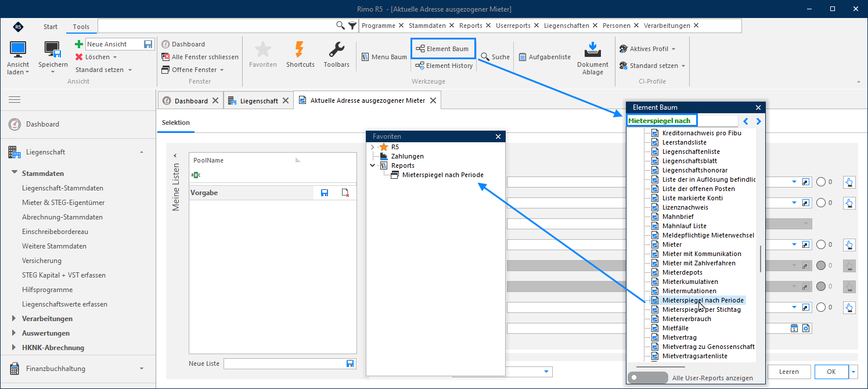The height and width of the screenshot is (389, 868).
Task: Open the Element Baum tool
Action: (443, 49)
